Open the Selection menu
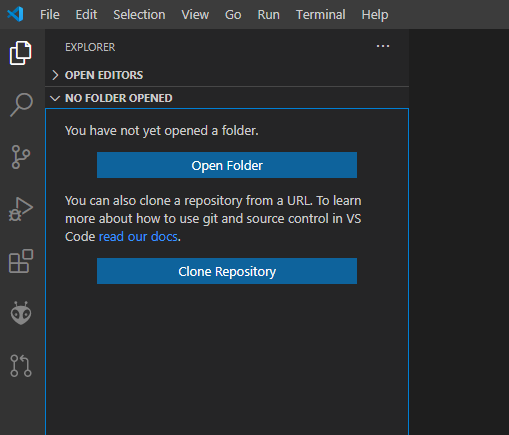The width and height of the screenshot is (509, 435). pos(139,15)
